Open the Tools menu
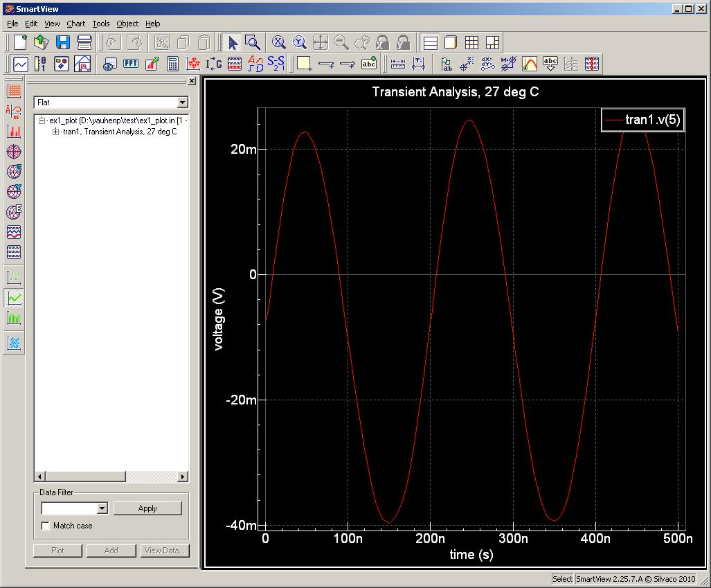The width and height of the screenshot is (711, 588). pos(100,24)
